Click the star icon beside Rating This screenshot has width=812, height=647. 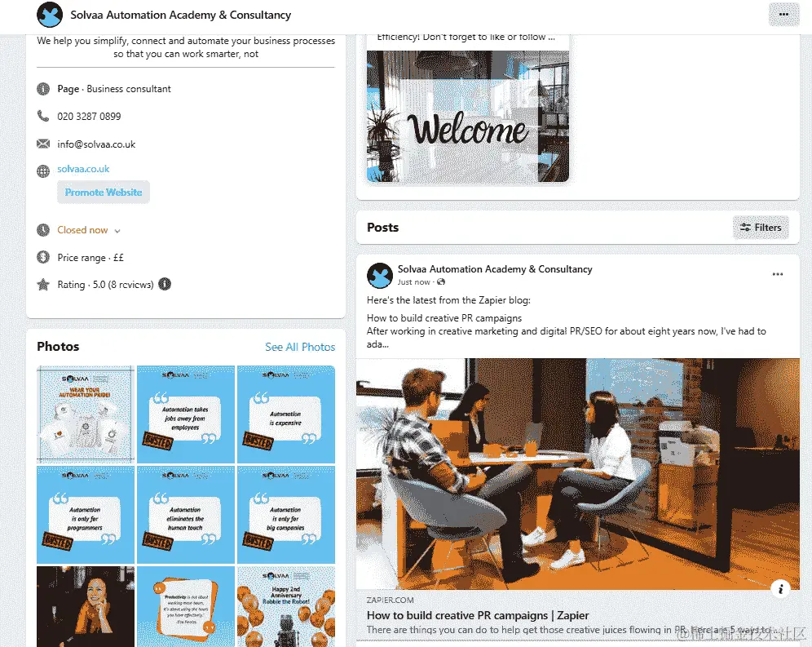(43, 284)
